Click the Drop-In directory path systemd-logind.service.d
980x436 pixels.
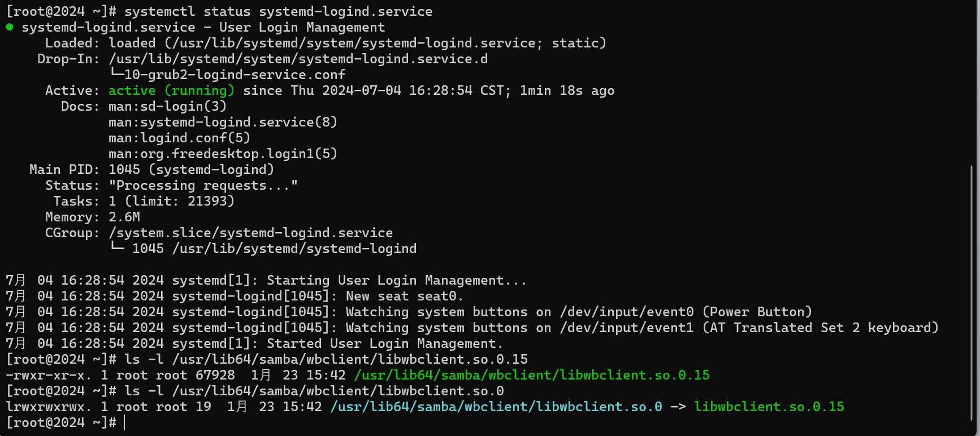click(x=298, y=59)
